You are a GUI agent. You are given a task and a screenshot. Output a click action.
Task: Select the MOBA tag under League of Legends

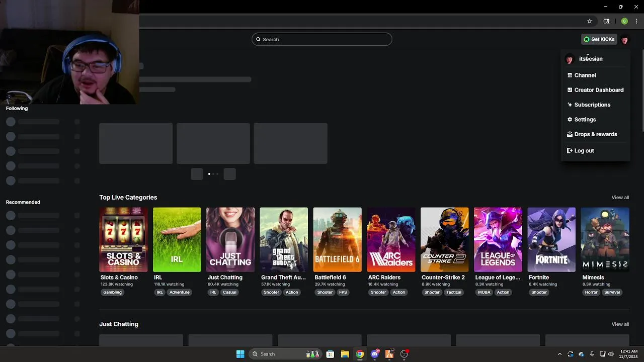484,292
